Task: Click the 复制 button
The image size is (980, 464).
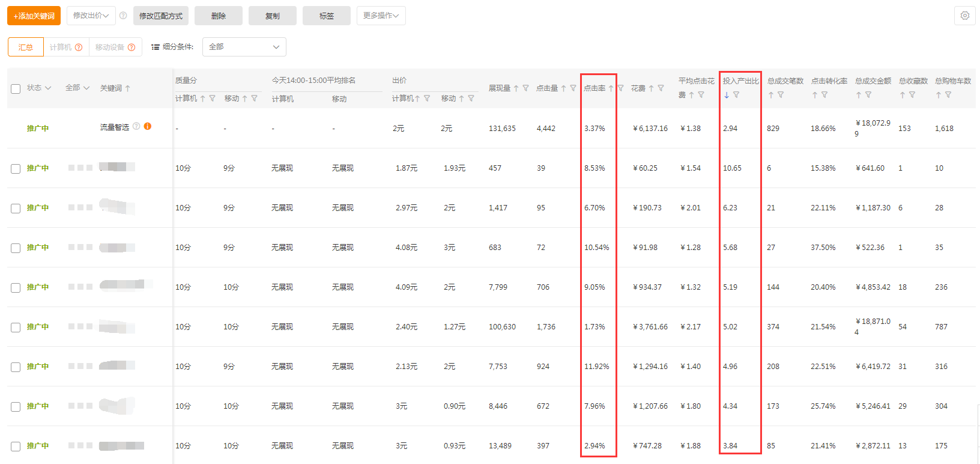Action: [x=273, y=16]
